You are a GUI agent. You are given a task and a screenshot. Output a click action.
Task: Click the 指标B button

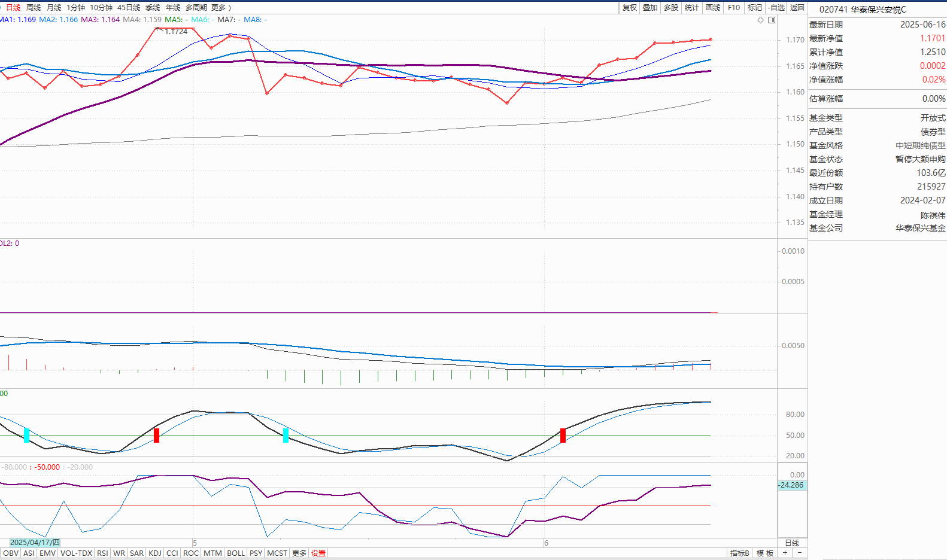[740, 553]
